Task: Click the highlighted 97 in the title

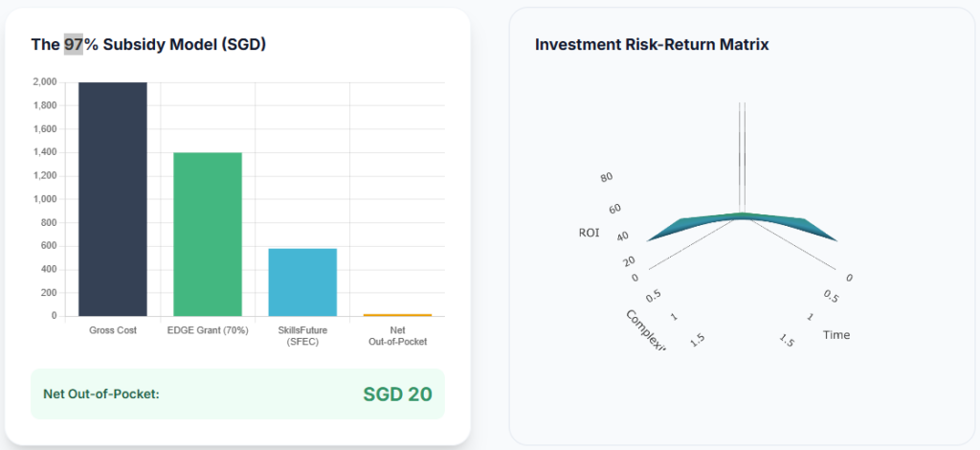Action: click(73, 45)
